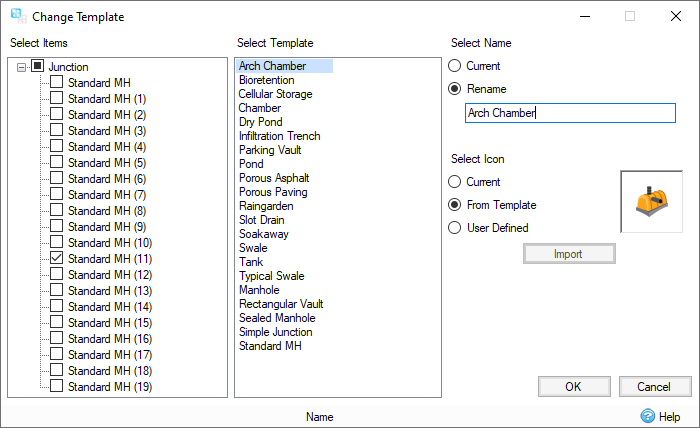
Task: Select the Standard MH (15) tree item label
Action: pyautogui.click(x=109, y=322)
